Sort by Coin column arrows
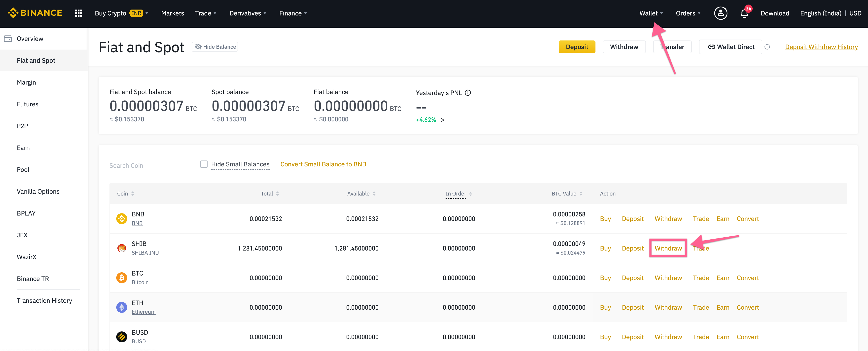868x351 pixels. pos(133,193)
